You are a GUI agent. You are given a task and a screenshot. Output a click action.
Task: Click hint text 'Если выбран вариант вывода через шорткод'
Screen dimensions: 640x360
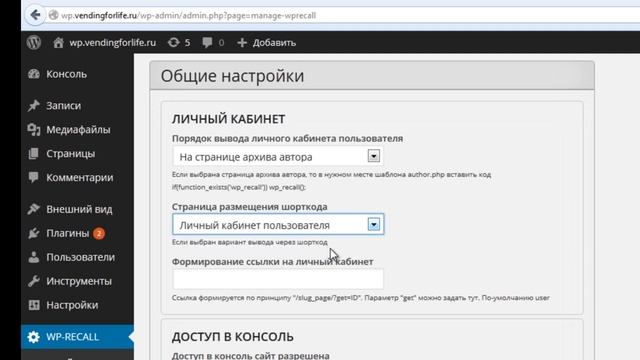point(249,242)
